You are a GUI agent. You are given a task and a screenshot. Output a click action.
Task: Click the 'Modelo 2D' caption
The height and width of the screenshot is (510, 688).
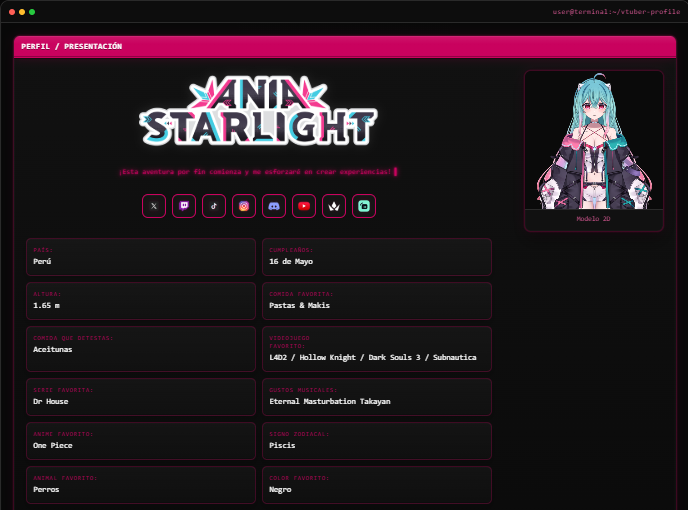[x=593, y=219]
